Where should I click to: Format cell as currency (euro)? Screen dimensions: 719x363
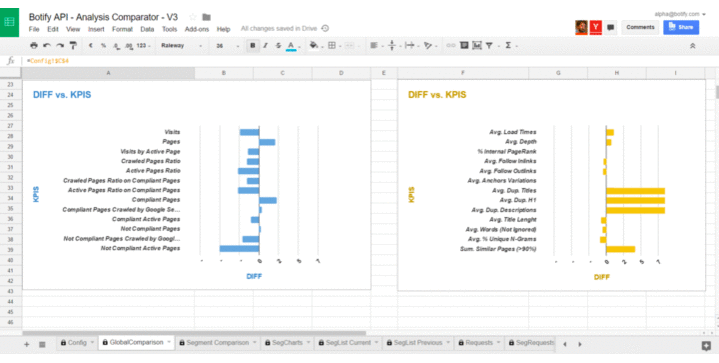tap(91, 45)
